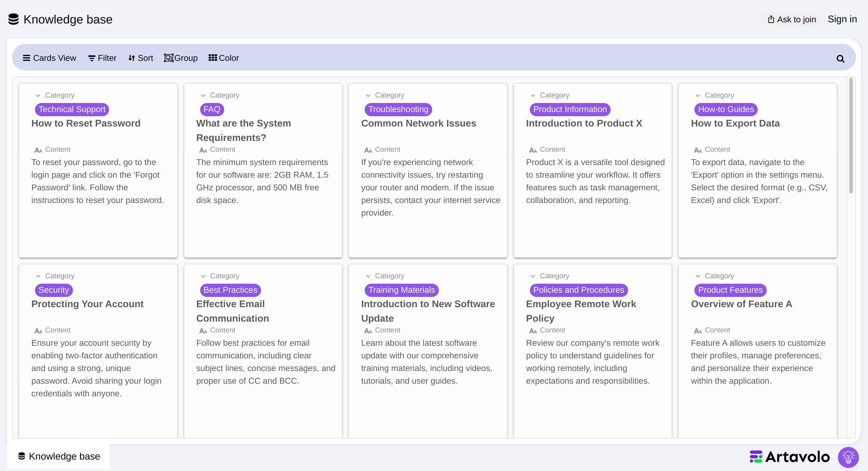Open Employee Remote Work Policy title

581,311
